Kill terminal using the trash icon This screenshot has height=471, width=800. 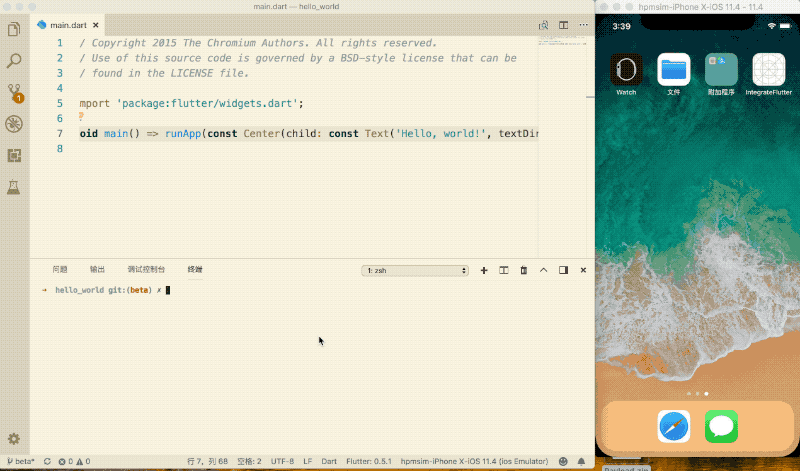523,270
